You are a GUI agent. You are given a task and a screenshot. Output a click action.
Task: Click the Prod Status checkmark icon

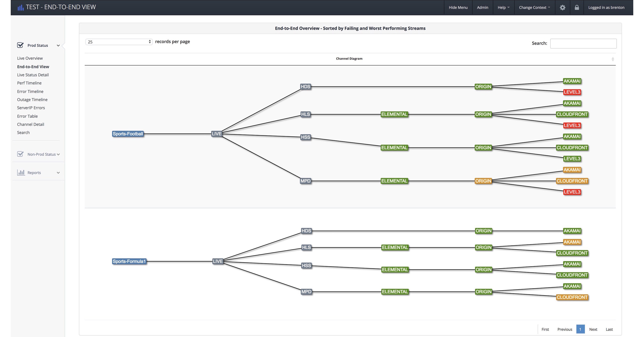tap(20, 45)
